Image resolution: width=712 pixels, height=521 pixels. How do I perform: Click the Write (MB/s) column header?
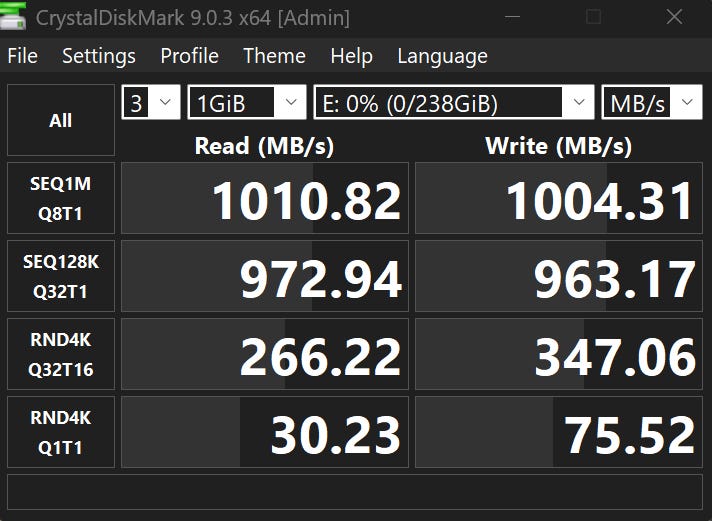click(x=559, y=146)
